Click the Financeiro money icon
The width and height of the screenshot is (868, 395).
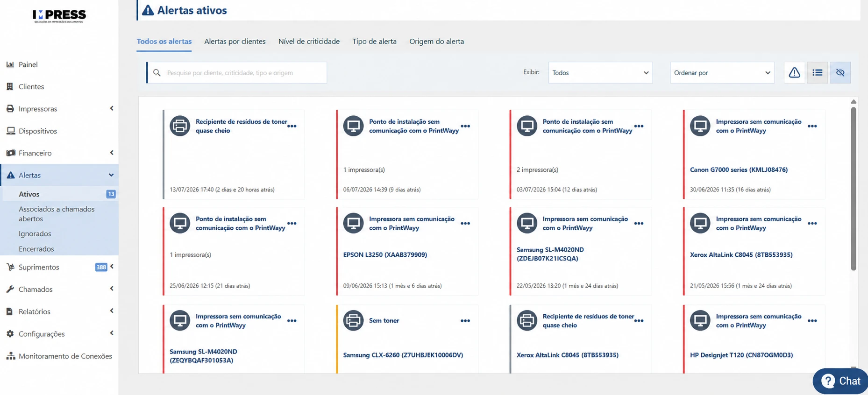tap(10, 153)
